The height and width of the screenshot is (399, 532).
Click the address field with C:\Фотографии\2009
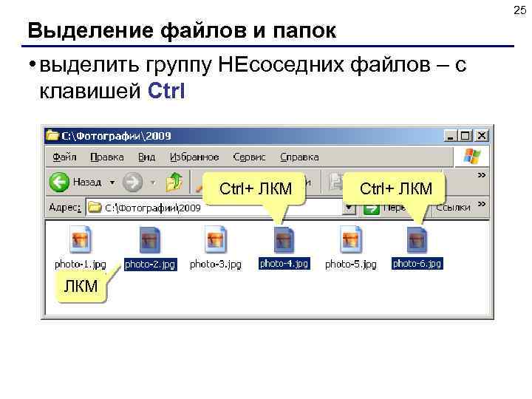(213, 208)
